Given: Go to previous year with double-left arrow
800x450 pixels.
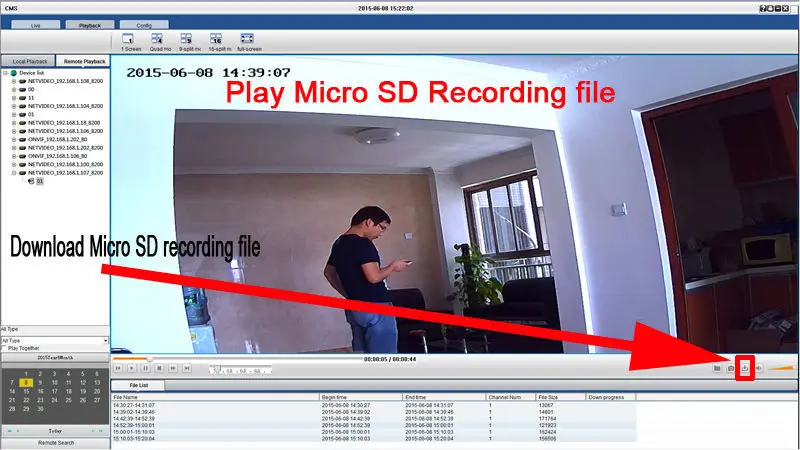Looking at the screenshot, I should tap(10, 431).
